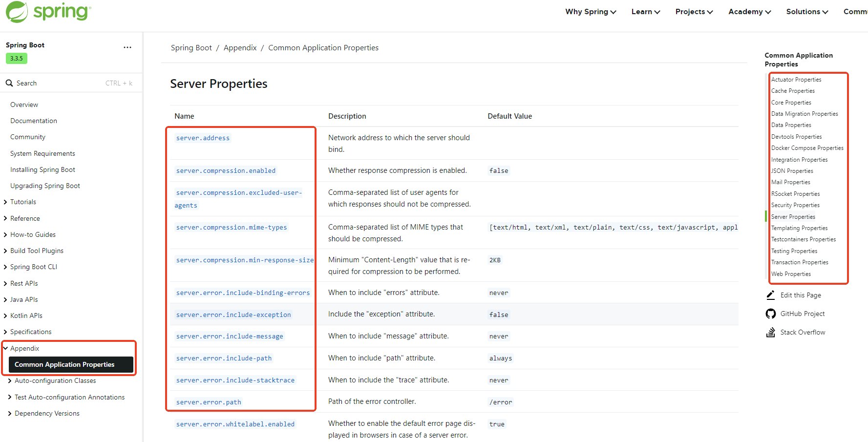Expand the Why Spring dropdown menu
The image size is (868, 442).
590,12
